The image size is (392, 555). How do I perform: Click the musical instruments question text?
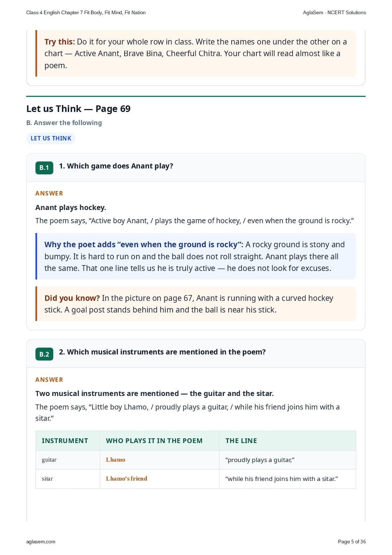click(162, 352)
